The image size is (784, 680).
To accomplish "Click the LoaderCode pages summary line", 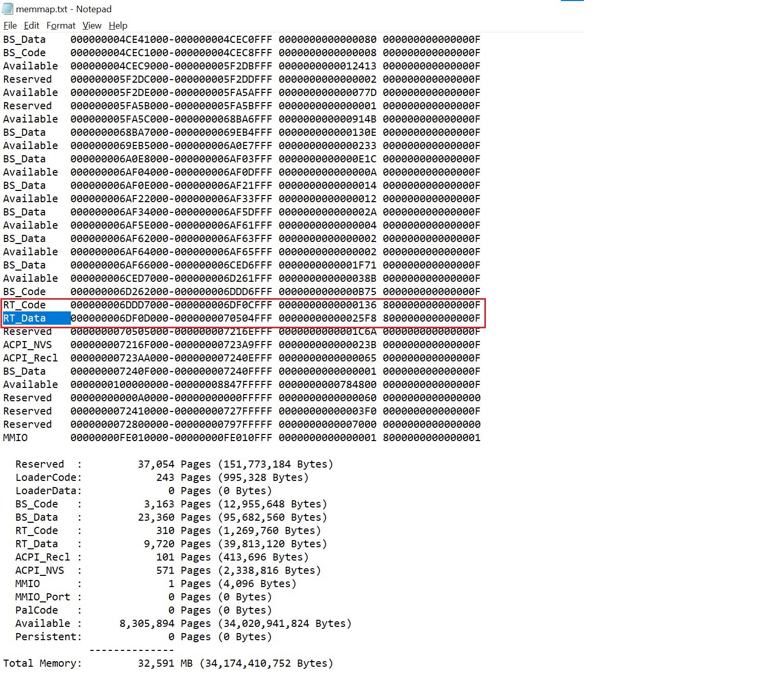I will pyautogui.click(x=162, y=478).
